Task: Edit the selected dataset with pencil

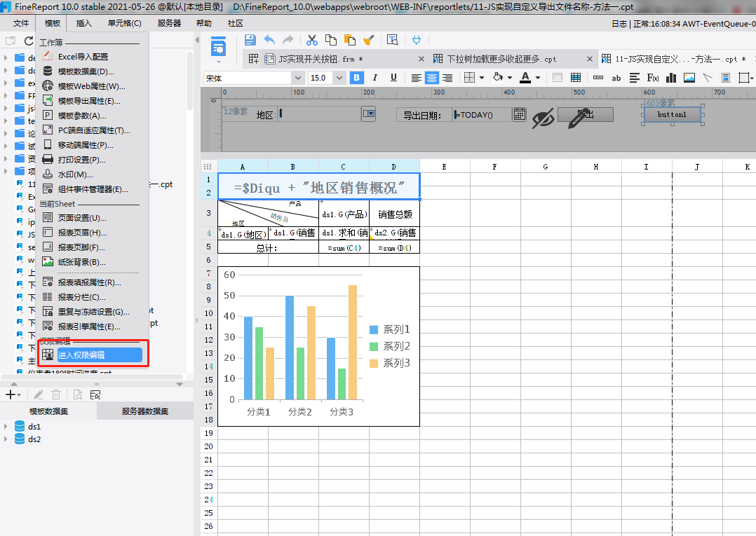Action: pyautogui.click(x=39, y=395)
